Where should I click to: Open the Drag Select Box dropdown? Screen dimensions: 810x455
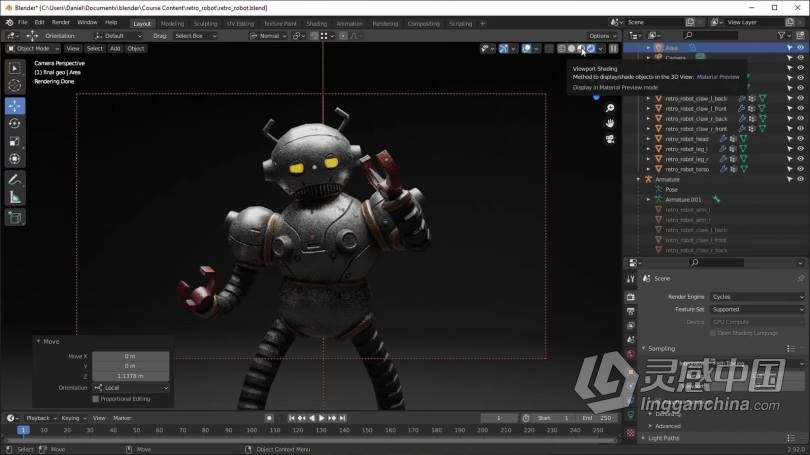[x=195, y=36]
